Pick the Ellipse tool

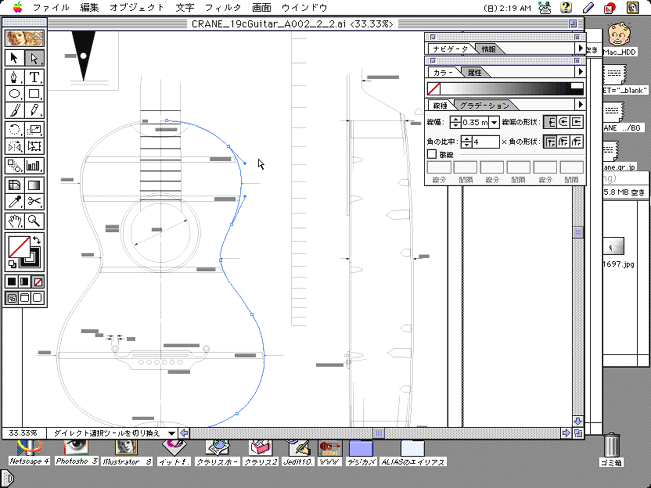pyautogui.click(x=15, y=94)
